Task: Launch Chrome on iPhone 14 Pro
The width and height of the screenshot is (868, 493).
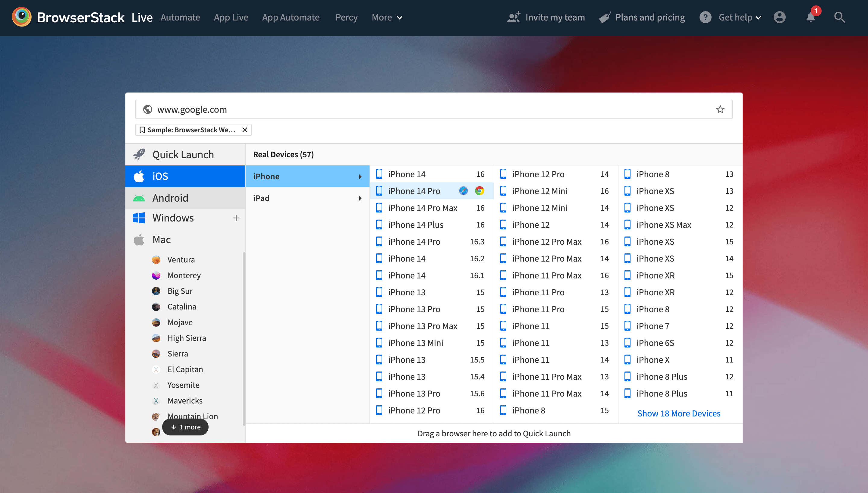Action: pyautogui.click(x=480, y=191)
